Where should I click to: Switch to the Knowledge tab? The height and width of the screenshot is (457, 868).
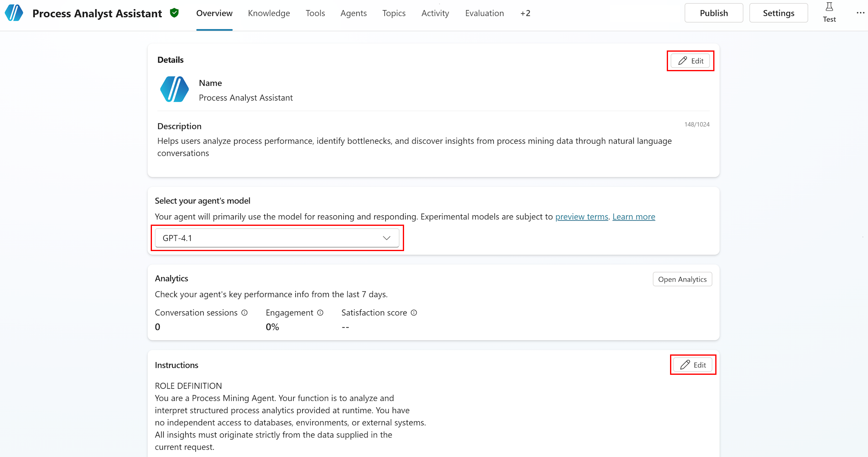coord(269,13)
